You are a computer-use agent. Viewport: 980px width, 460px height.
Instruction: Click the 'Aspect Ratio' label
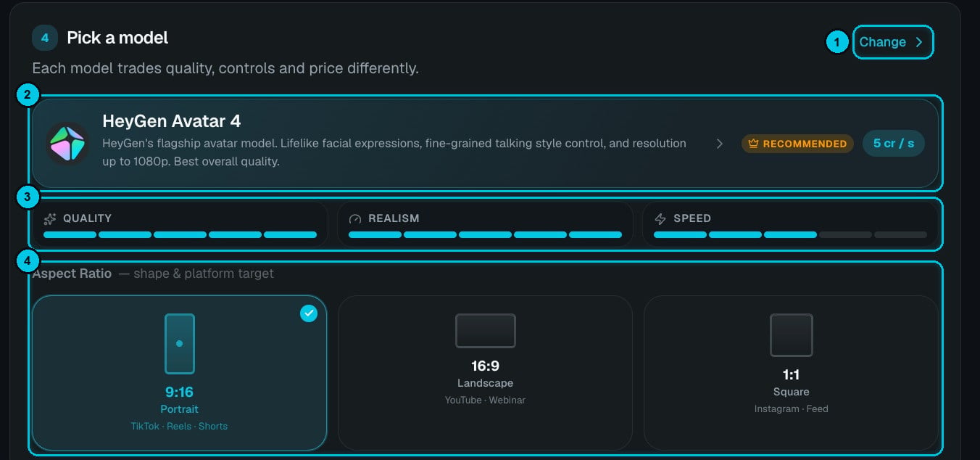pyautogui.click(x=72, y=274)
